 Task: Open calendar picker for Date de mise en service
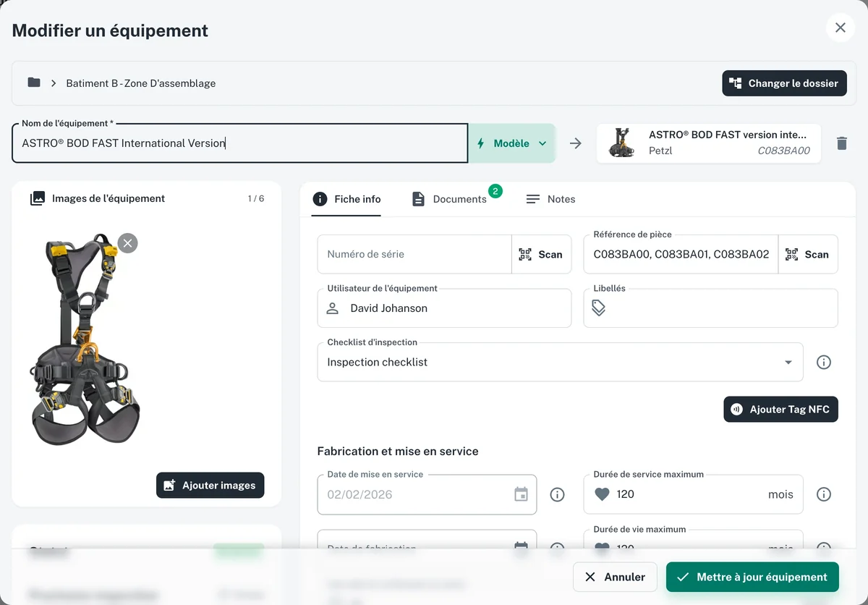tap(521, 494)
